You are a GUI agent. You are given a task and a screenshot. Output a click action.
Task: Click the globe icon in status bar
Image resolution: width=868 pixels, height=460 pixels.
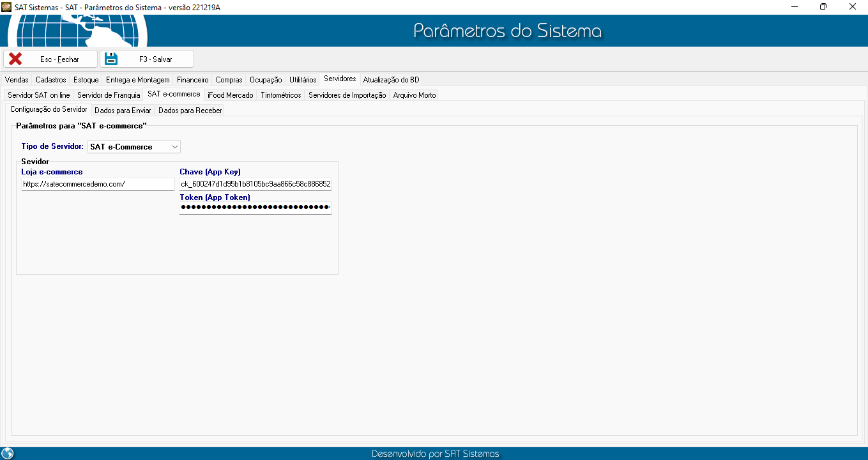pos(8,454)
